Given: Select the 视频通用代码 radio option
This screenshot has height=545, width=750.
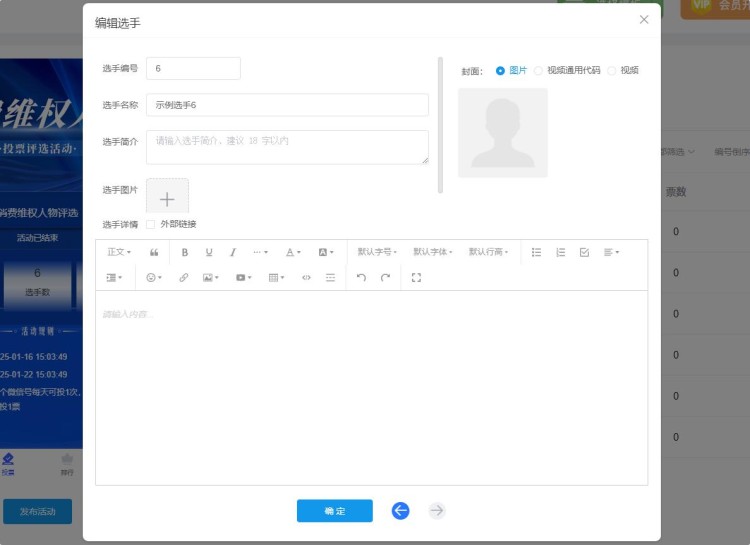Looking at the screenshot, I should coord(539,71).
